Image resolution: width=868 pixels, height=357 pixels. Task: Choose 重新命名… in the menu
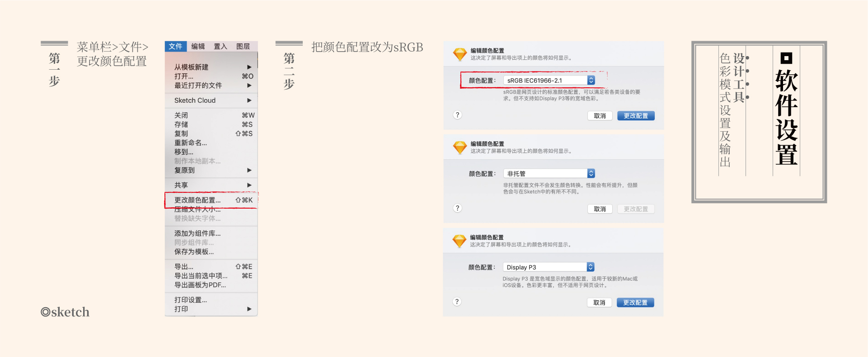pos(211,143)
